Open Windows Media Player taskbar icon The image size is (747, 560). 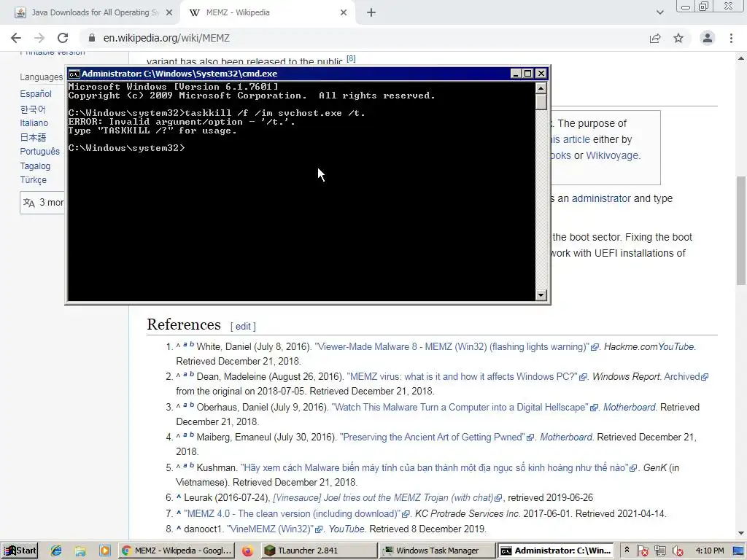[x=105, y=551]
